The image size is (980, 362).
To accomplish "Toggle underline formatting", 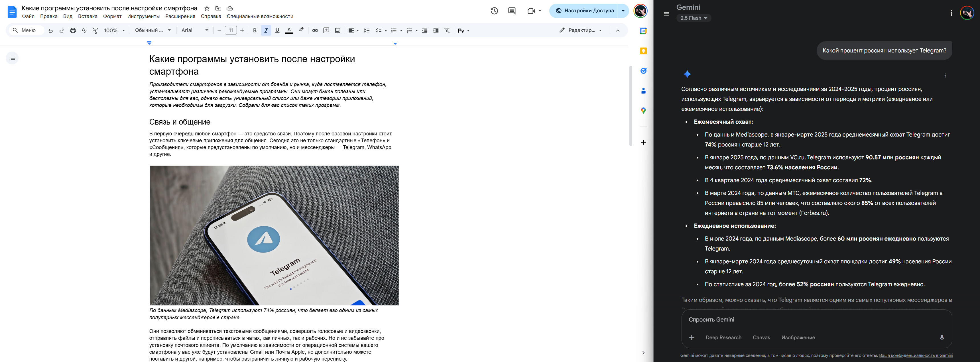I will pos(277,30).
